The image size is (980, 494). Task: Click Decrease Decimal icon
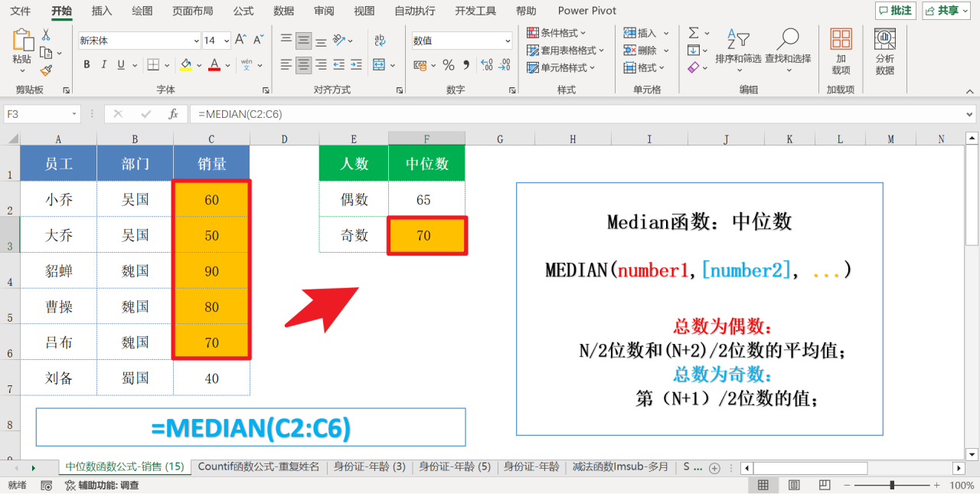[x=505, y=65]
